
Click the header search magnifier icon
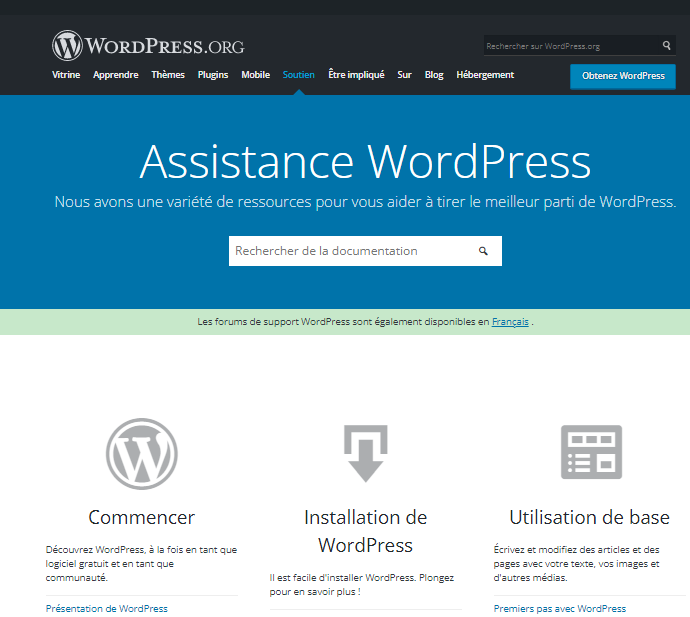(667, 45)
